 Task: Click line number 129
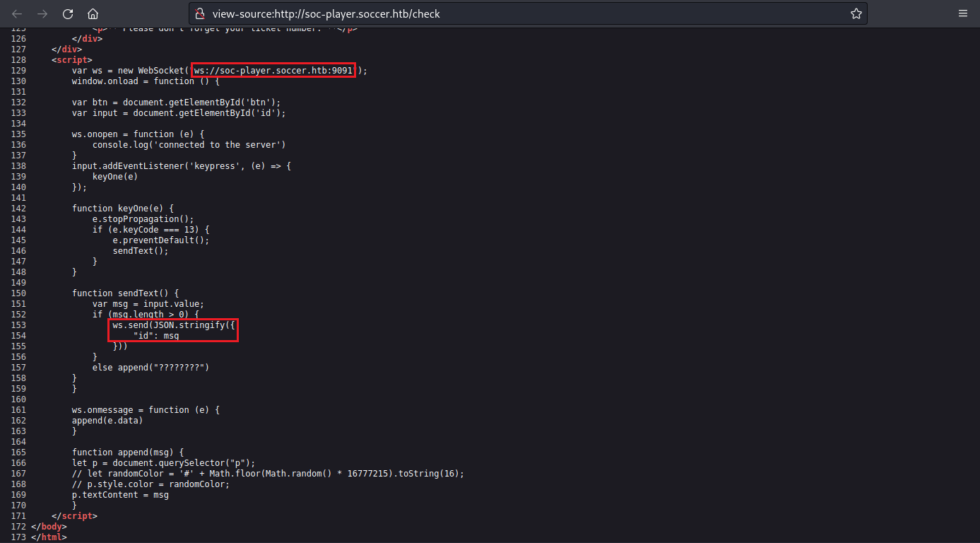click(x=18, y=71)
